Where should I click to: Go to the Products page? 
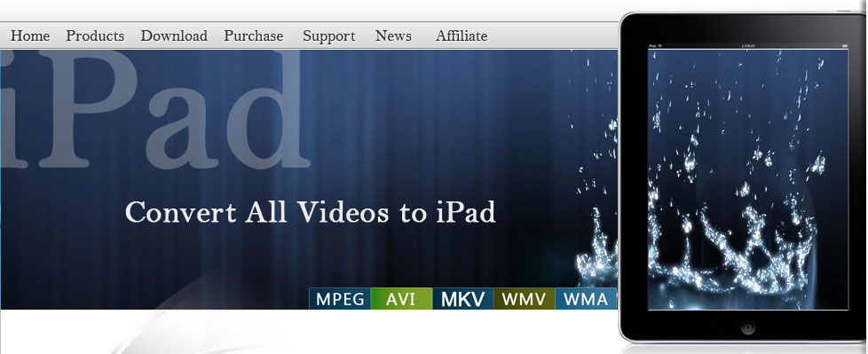point(95,36)
